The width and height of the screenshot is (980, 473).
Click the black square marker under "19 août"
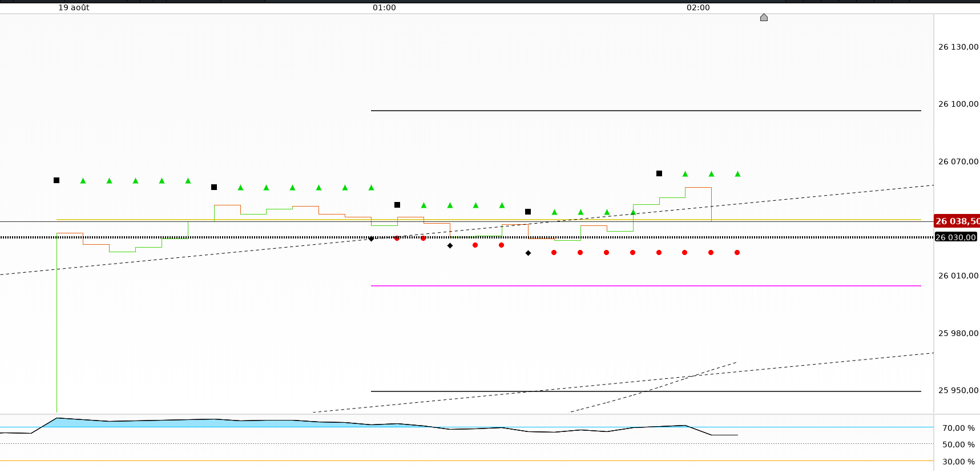[57, 180]
